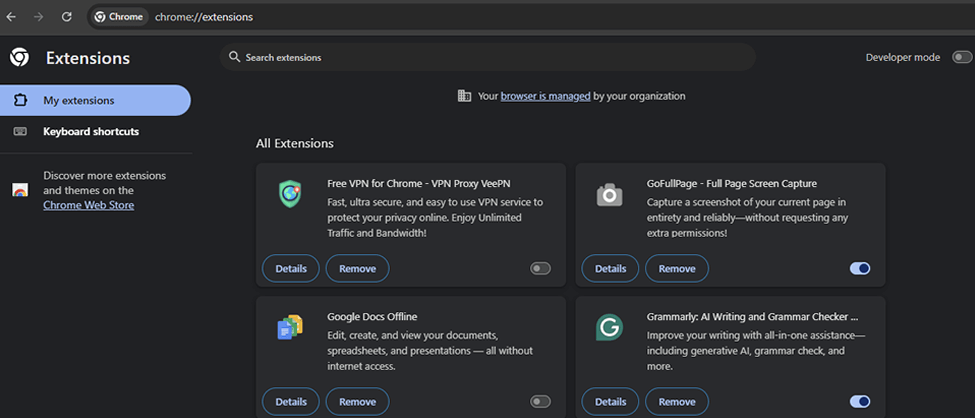
Task: Click the 'Google Docs Offline' title text
Action: 372,317
